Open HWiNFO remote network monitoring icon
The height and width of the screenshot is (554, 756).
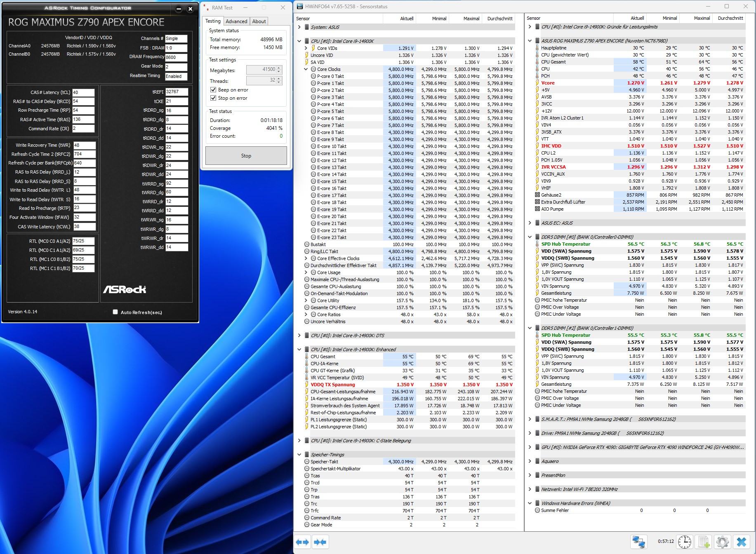pyautogui.click(x=639, y=542)
